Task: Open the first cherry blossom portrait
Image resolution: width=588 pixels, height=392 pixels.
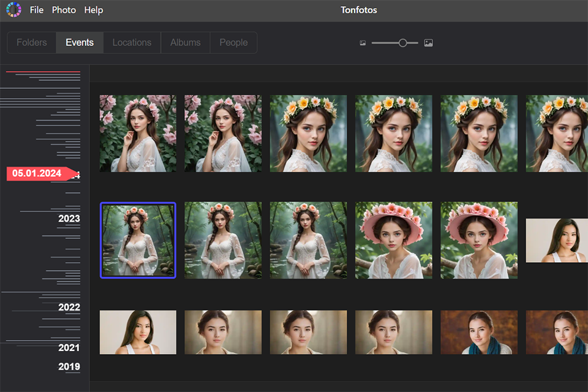Action: [x=138, y=133]
